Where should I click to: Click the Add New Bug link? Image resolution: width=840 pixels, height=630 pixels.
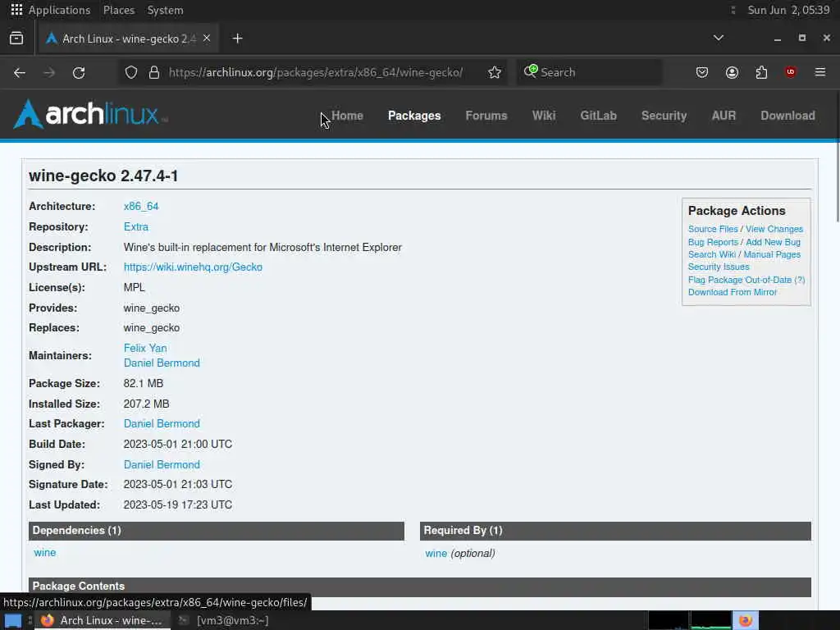pos(773,242)
